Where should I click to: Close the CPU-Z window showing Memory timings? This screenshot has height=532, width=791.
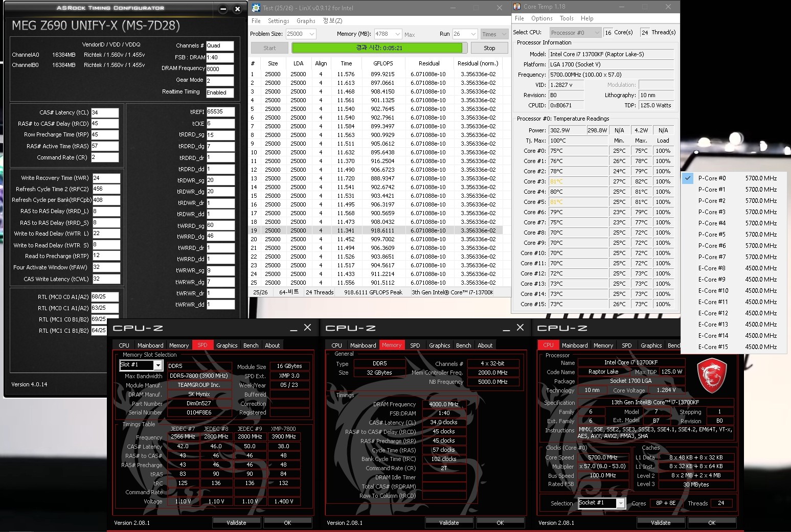[x=520, y=328]
